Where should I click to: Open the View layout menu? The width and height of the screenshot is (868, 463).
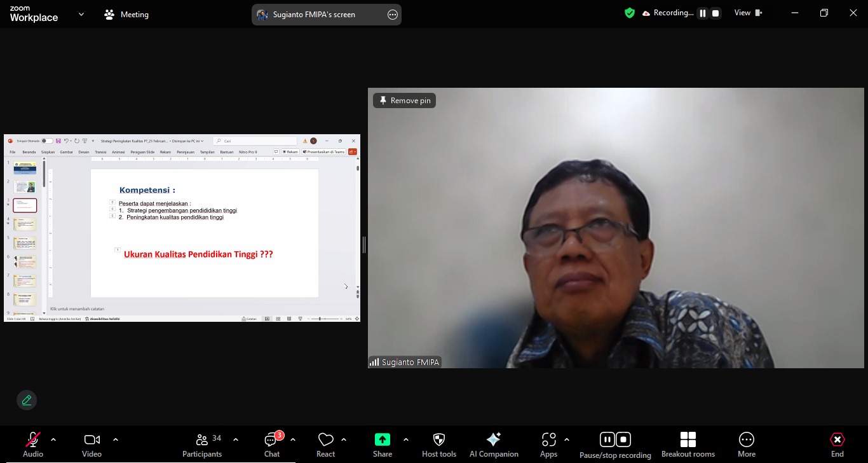tap(748, 13)
